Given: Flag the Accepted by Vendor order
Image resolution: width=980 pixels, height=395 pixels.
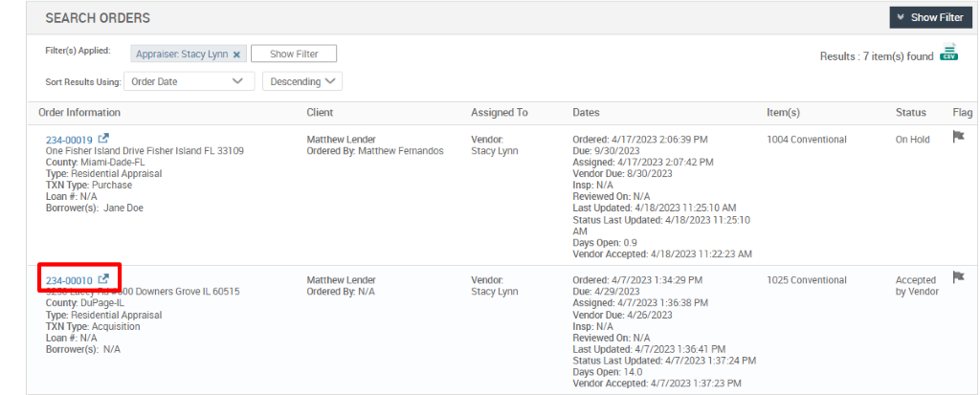Looking at the screenshot, I should 958,276.
